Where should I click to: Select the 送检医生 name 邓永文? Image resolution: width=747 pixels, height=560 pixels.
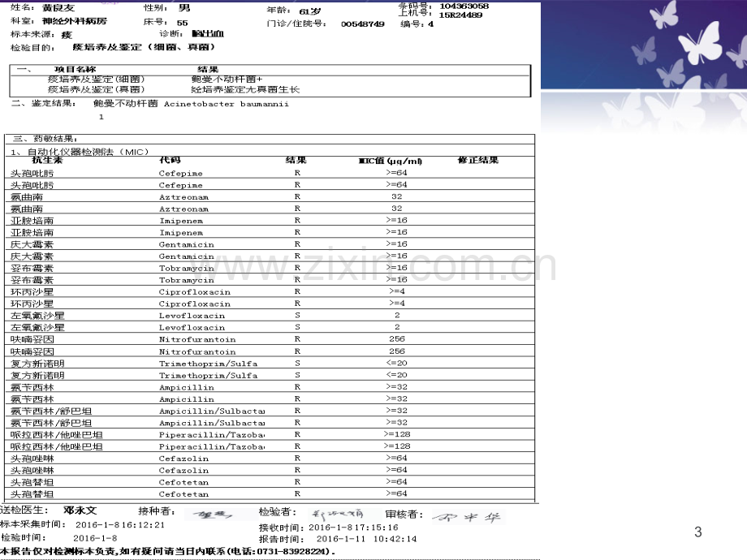pyautogui.click(x=80, y=510)
